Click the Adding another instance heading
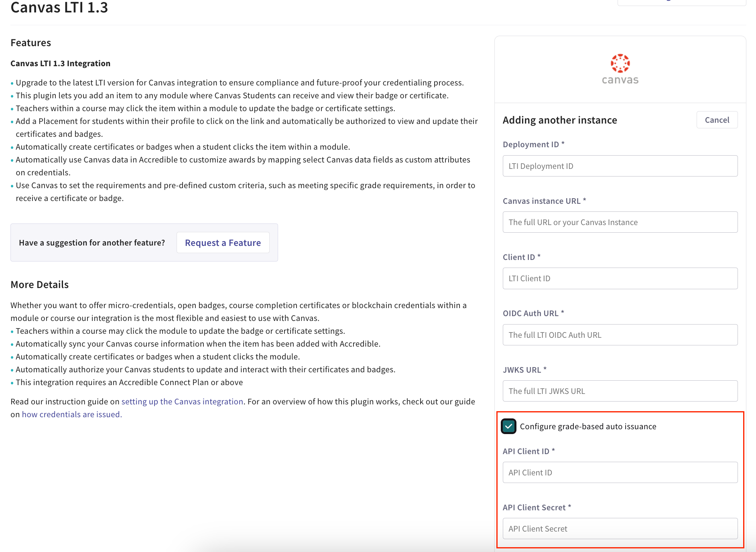This screenshot has width=756, height=552. pos(560,120)
